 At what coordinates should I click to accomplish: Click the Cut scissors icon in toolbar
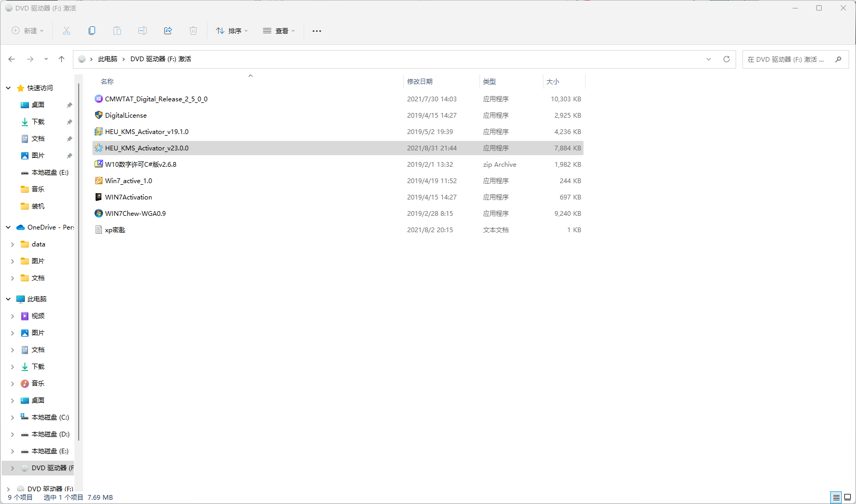pos(67,31)
